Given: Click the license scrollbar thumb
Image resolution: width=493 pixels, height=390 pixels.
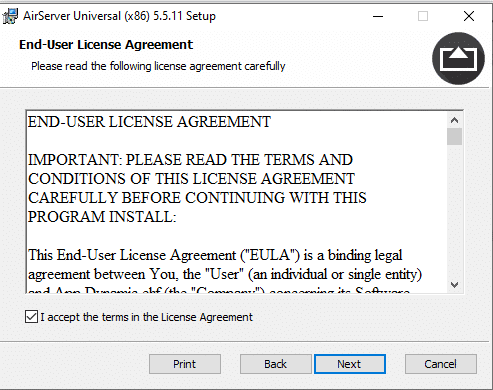Looking at the screenshot, I should (x=454, y=137).
